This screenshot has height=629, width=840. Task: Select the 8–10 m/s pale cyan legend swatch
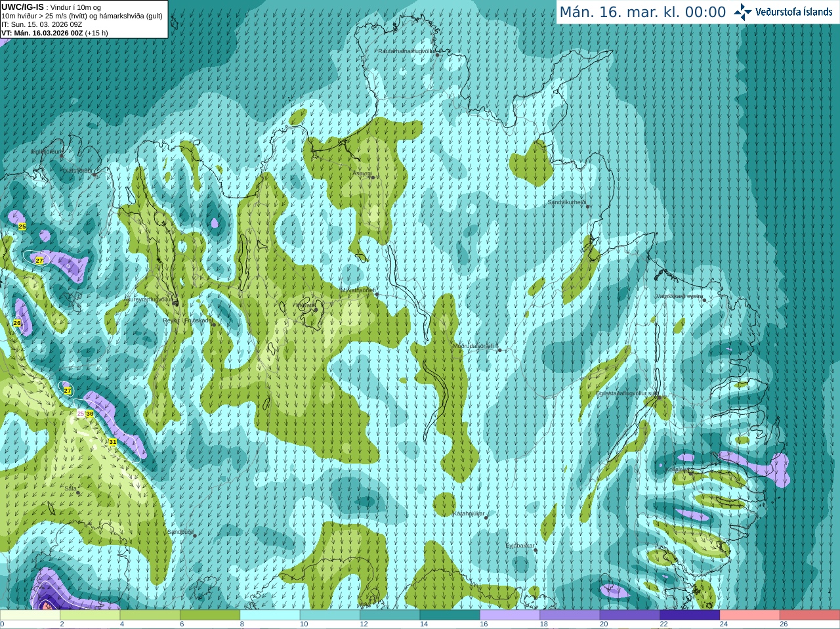(x=270, y=615)
